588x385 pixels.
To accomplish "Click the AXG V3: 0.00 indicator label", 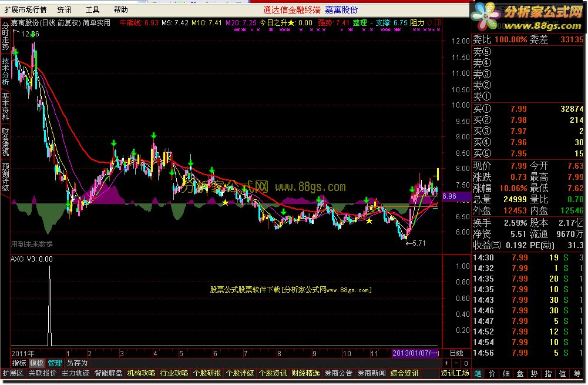I will pyautogui.click(x=32, y=259).
